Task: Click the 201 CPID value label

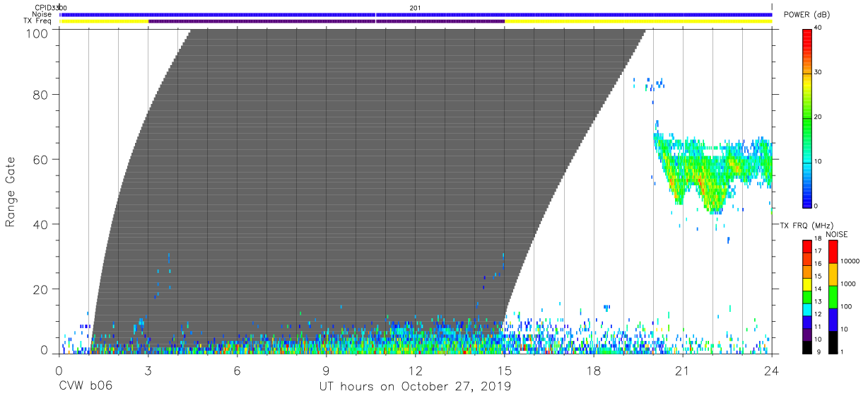Action: coord(415,7)
